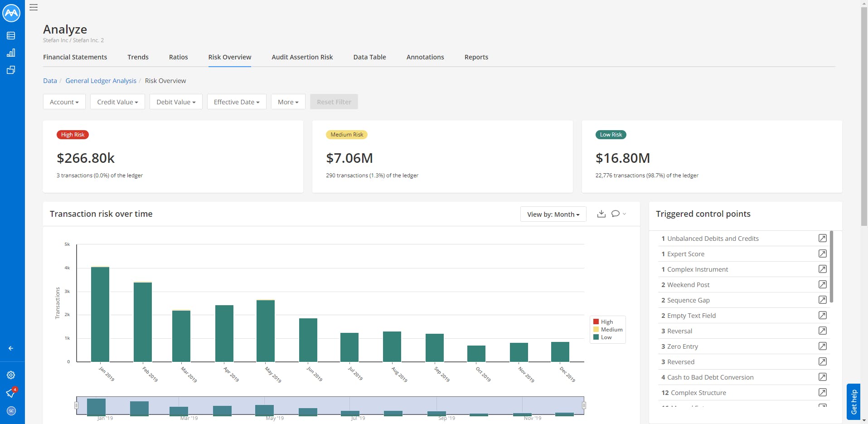Open the chart comment bubble icon
Screen dimensions: 868x424
tap(616, 214)
